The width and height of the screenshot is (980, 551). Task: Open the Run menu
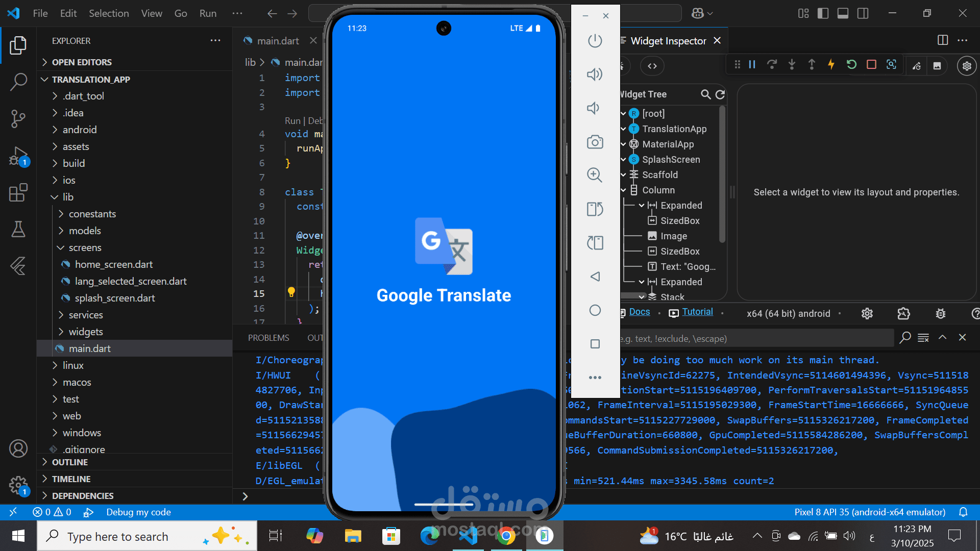pyautogui.click(x=208, y=13)
